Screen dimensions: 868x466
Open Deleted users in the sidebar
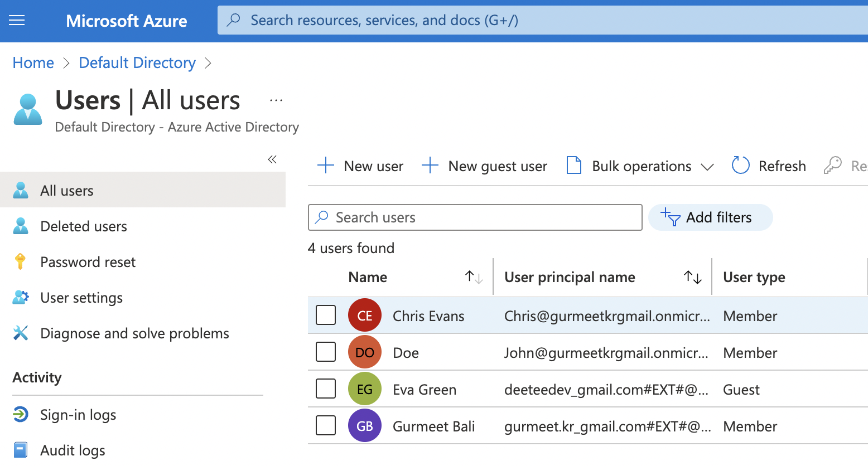point(83,226)
